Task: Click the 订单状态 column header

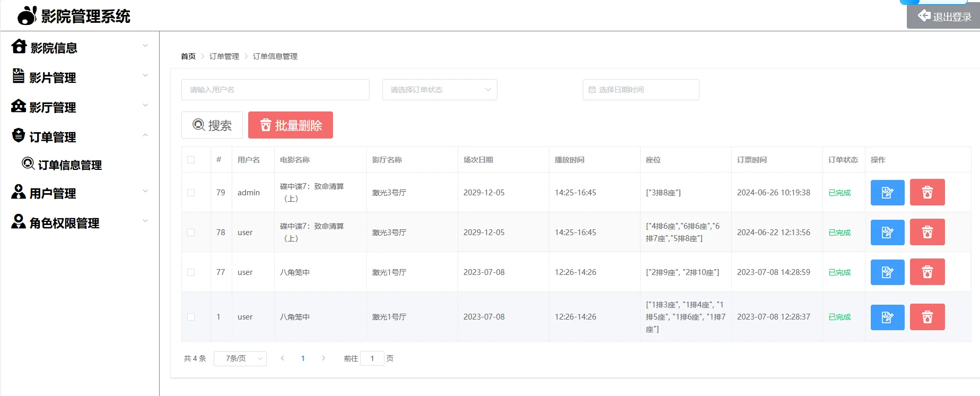Action: tap(843, 160)
